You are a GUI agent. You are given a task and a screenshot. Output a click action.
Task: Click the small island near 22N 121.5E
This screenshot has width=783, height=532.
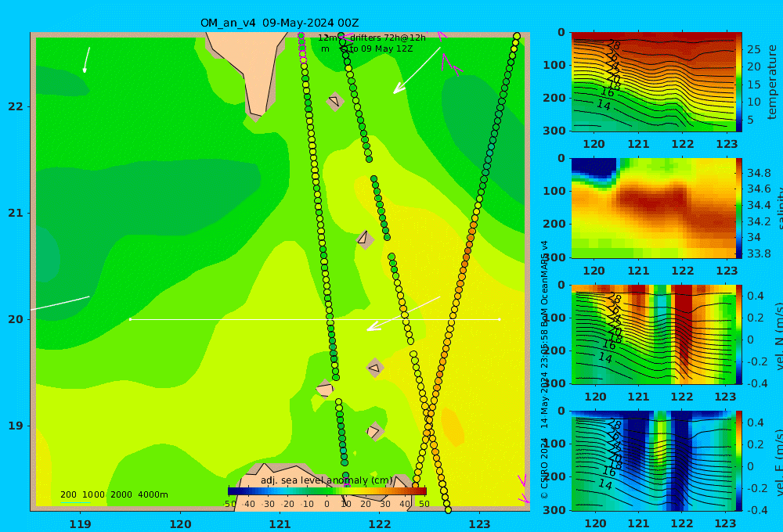point(334,102)
